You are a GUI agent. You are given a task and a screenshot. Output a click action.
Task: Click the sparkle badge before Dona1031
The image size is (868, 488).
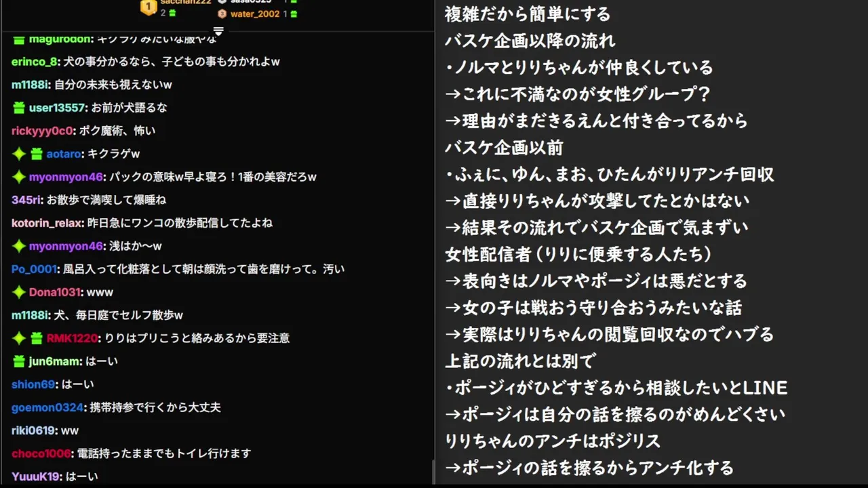18,292
